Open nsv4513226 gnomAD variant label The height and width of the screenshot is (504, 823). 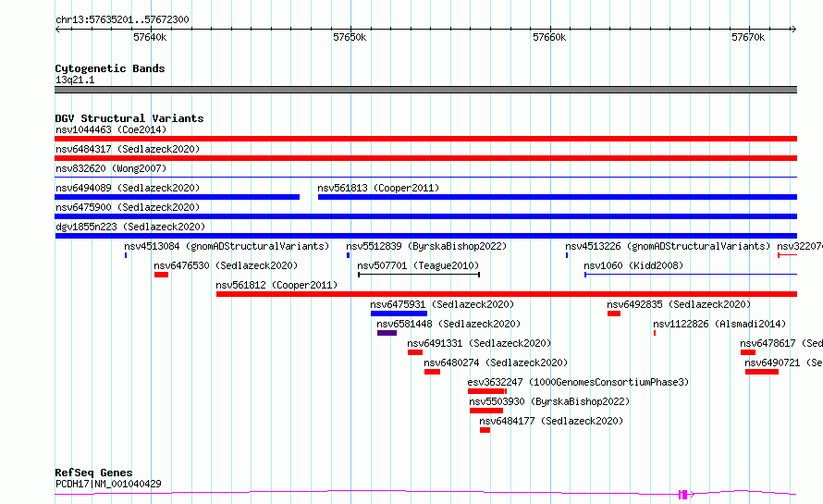click(x=668, y=246)
